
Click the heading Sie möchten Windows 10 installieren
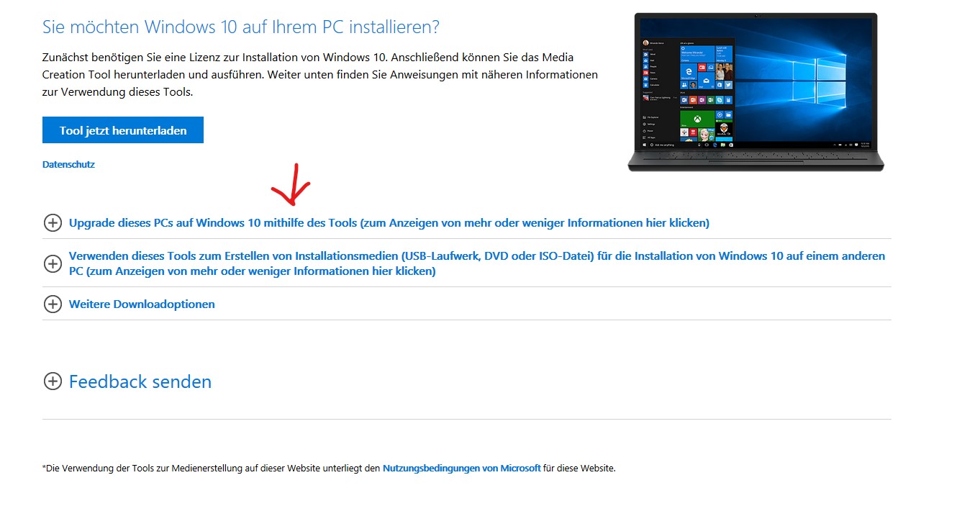[241, 27]
